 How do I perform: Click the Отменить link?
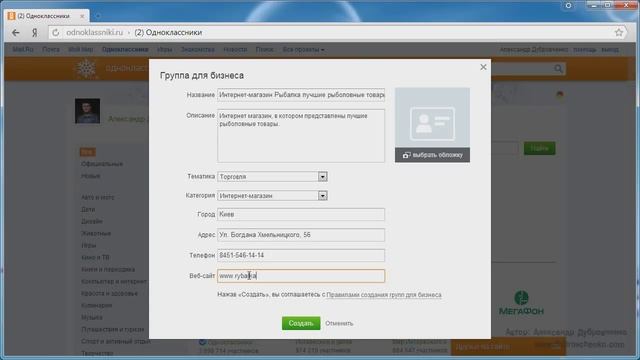[339, 323]
